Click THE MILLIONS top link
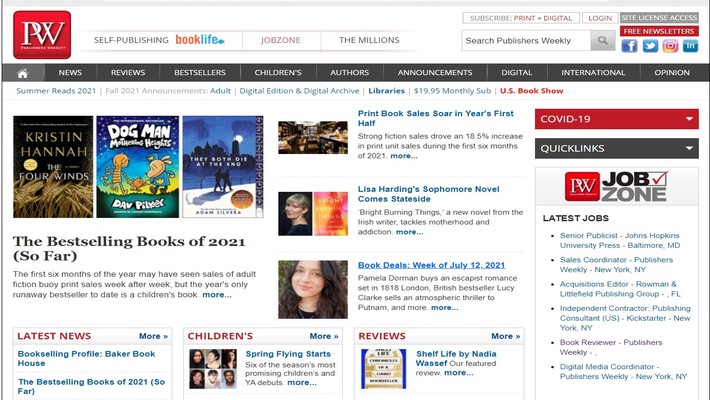 (369, 40)
